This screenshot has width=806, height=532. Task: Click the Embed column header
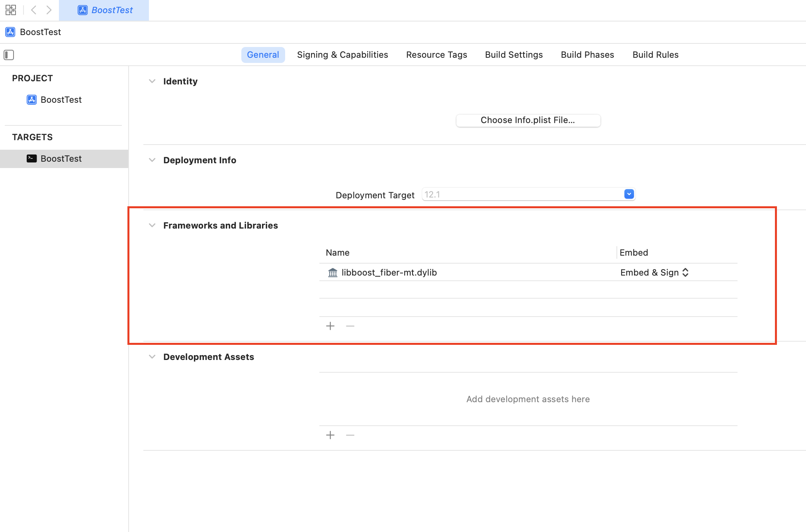(x=634, y=252)
